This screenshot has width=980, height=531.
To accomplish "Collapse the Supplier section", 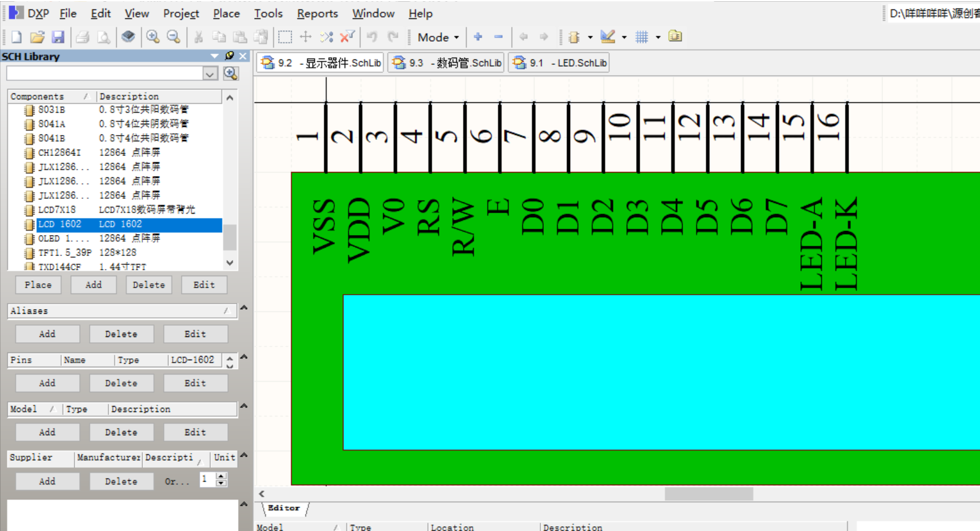I will pyautogui.click(x=244, y=455).
